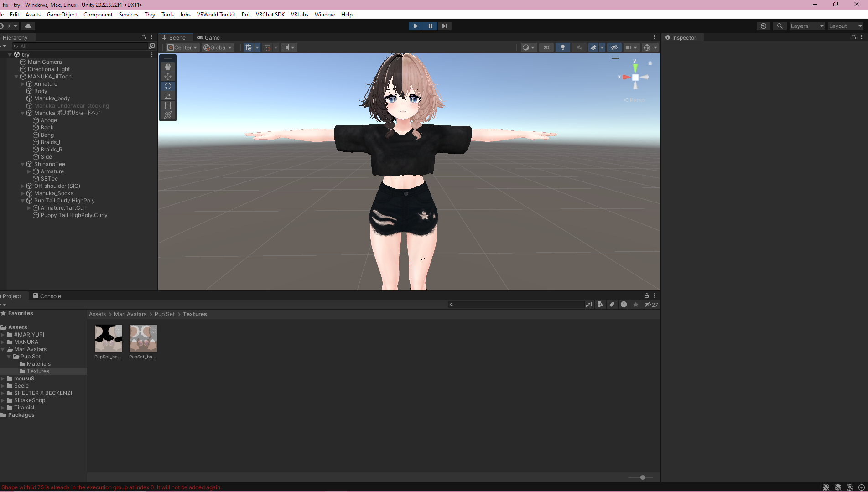
Task: Toggle grid snapping in Scene toolbar
Action: pos(267,47)
